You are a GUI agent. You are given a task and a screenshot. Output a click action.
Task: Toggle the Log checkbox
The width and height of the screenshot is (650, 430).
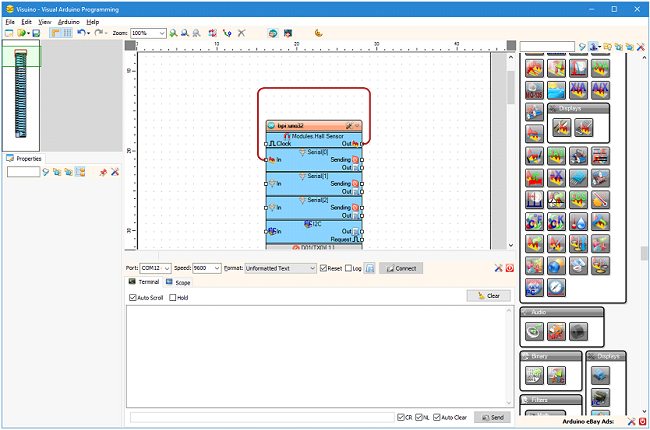pyautogui.click(x=348, y=268)
